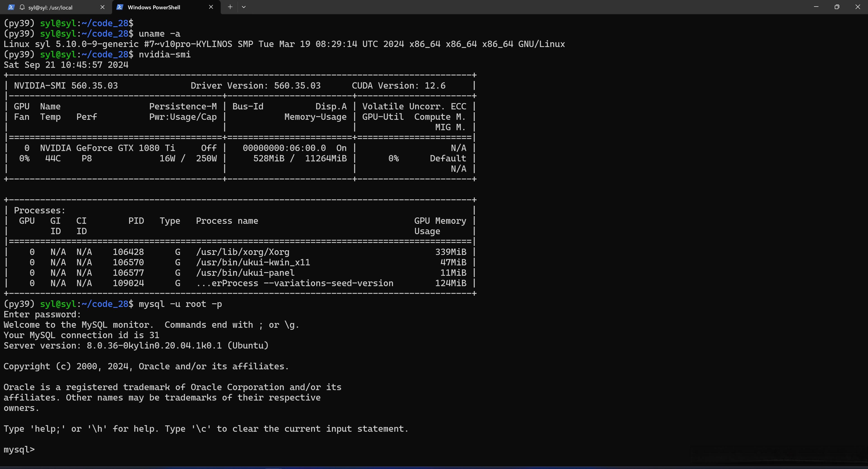868x469 pixels.
Task: Click the 'Process name' column header
Action: click(227, 221)
